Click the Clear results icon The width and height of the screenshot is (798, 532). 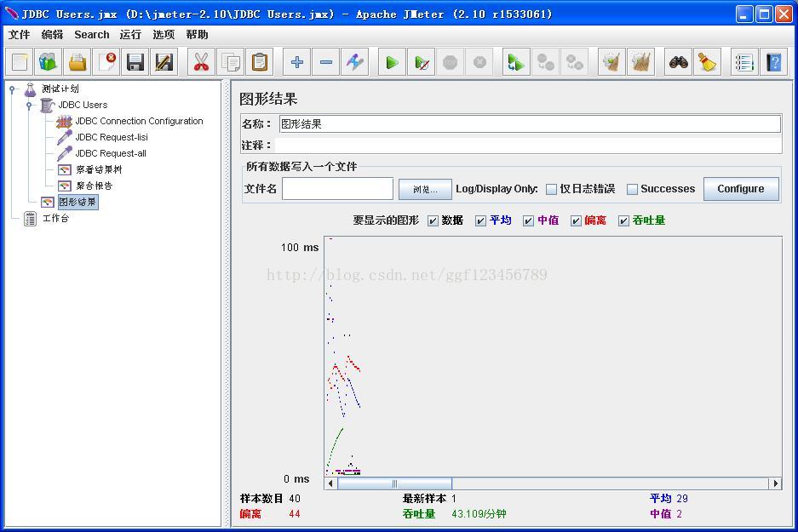[x=611, y=62]
